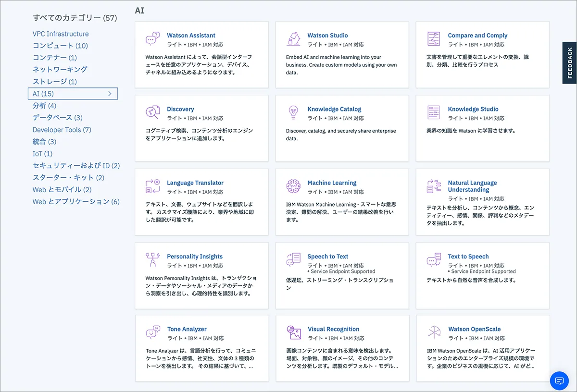
Task: Open the Knowledge Studio title link
Action: point(473,109)
